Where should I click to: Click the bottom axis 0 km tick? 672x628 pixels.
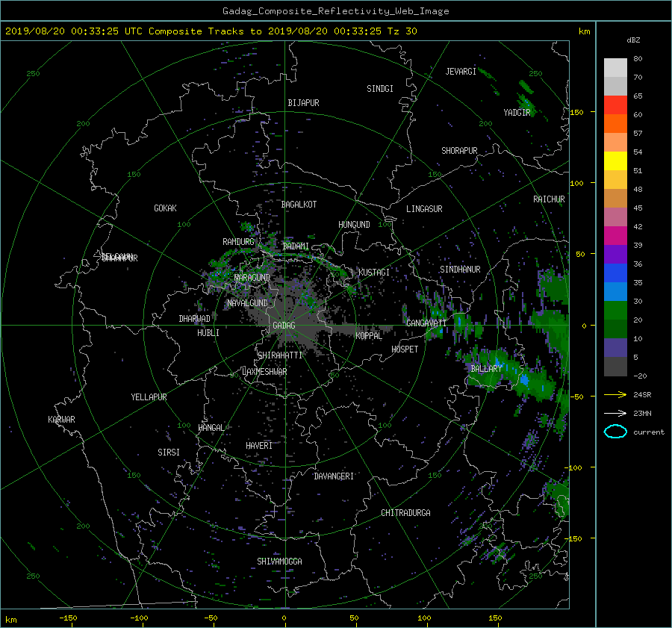pos(284,618)
